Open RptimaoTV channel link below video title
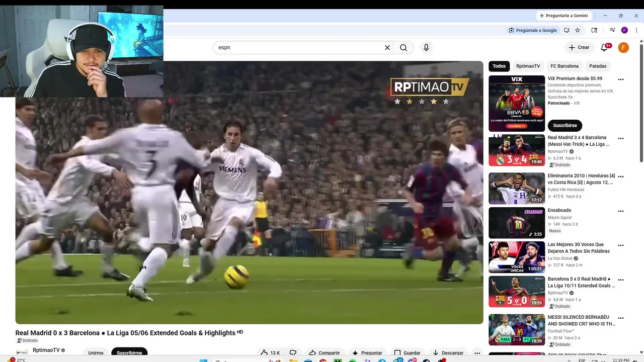Image resolution: width=644 pixels, height=362 pixels. pyautogui.click(x=46, y=350)
